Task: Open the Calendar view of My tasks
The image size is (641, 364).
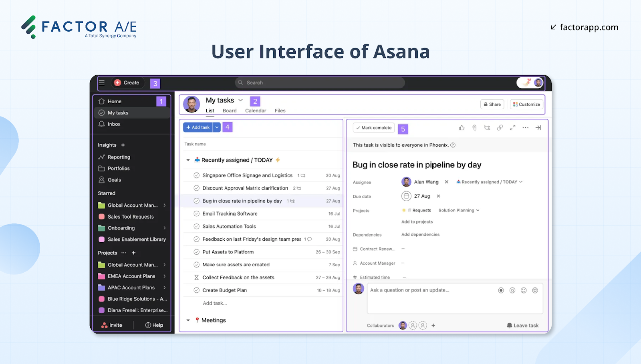Action: pos(255,111)
